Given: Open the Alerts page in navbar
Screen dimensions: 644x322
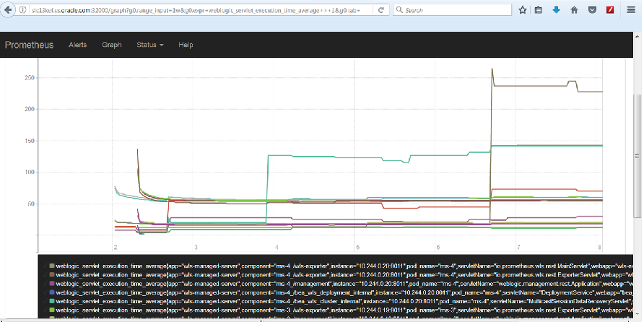Looking at the screenshot, I should click(x=78, y=45).
